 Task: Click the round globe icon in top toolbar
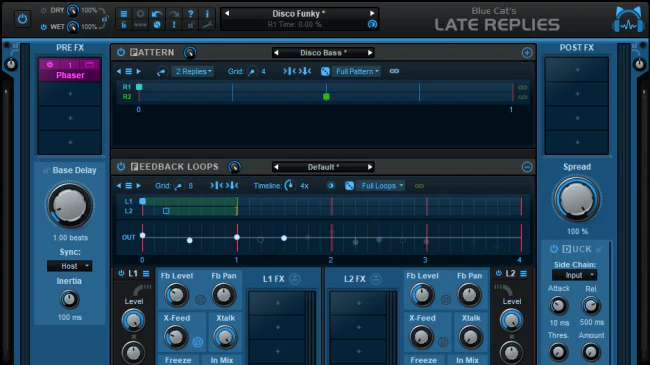(157, 25)
